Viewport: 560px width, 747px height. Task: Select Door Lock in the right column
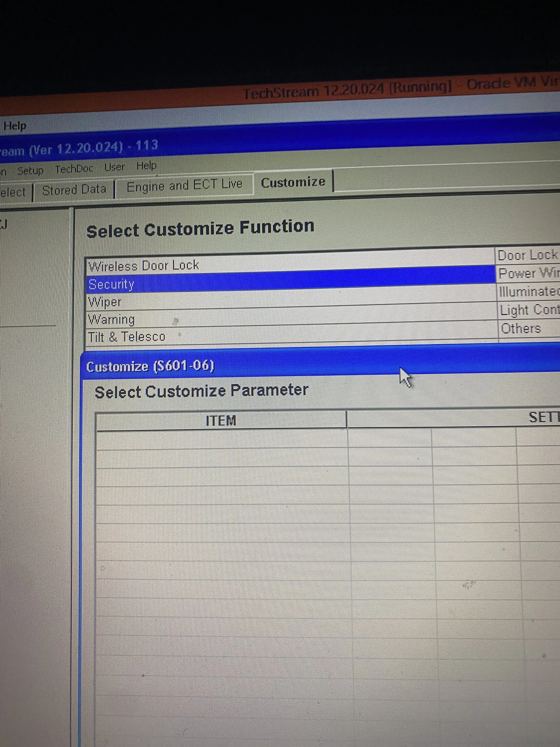pyautogui.click(x=527, y=255)
